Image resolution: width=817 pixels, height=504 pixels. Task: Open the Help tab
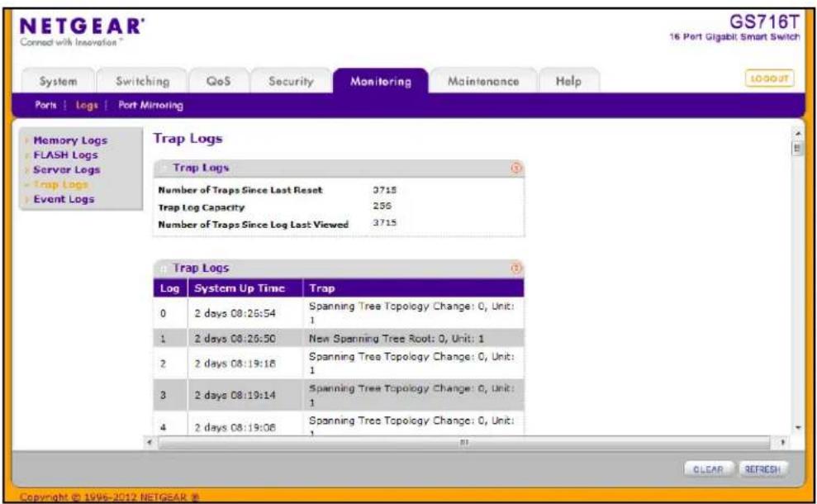pos(568,81)
